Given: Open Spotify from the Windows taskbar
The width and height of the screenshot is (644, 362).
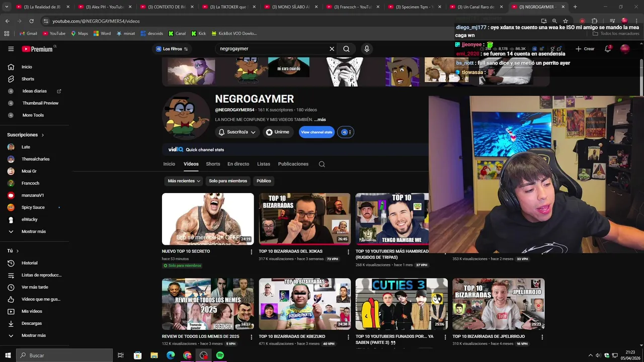Looking at the screenshot, I should 220,355.
